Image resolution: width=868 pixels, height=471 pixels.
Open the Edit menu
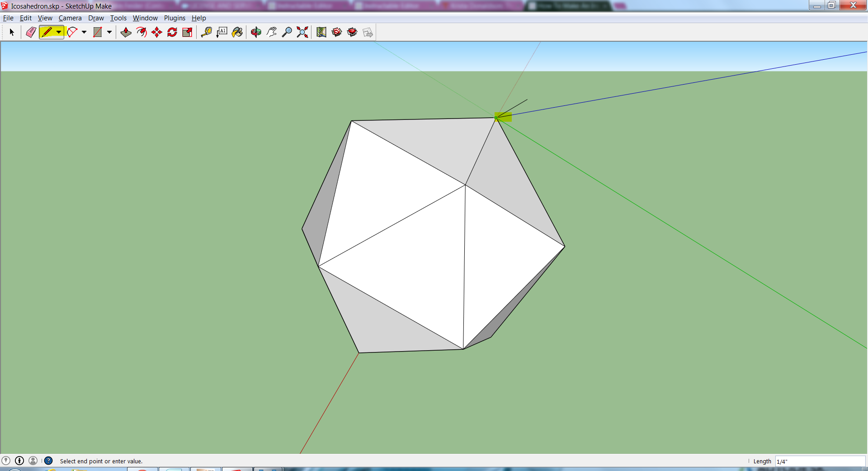coord(26,18)
